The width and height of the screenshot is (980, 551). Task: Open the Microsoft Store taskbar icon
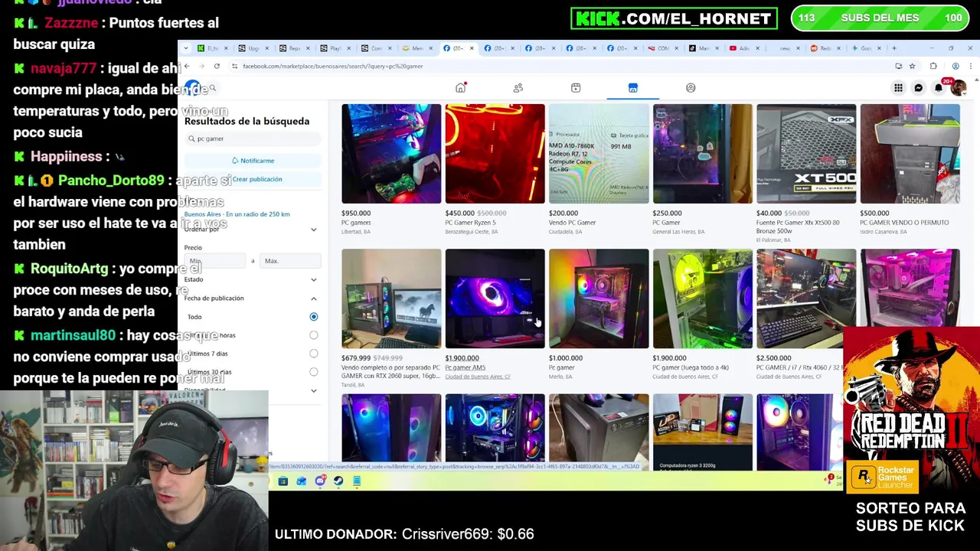(283, 481)
